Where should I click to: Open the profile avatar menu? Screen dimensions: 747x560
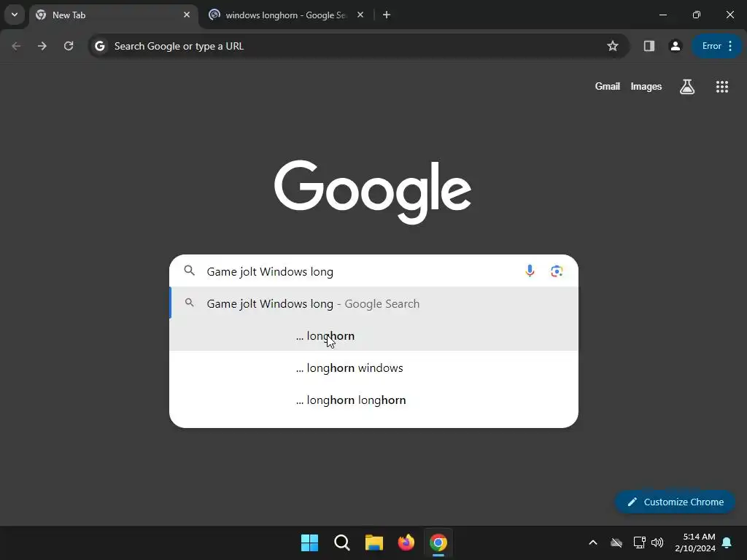pos(675,46)
